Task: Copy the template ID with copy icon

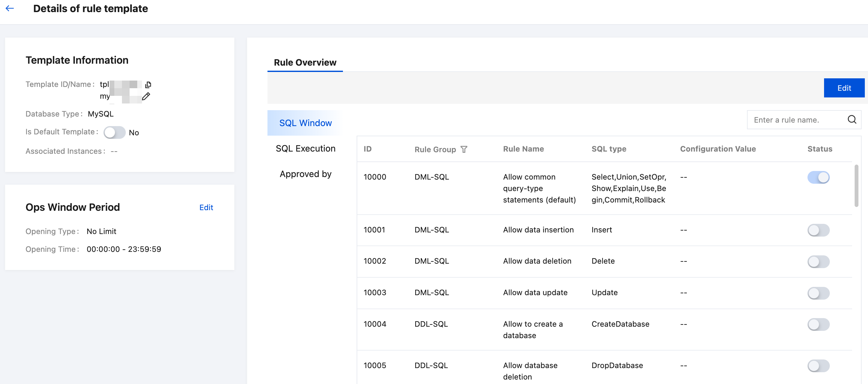Action: click(148, 85)
